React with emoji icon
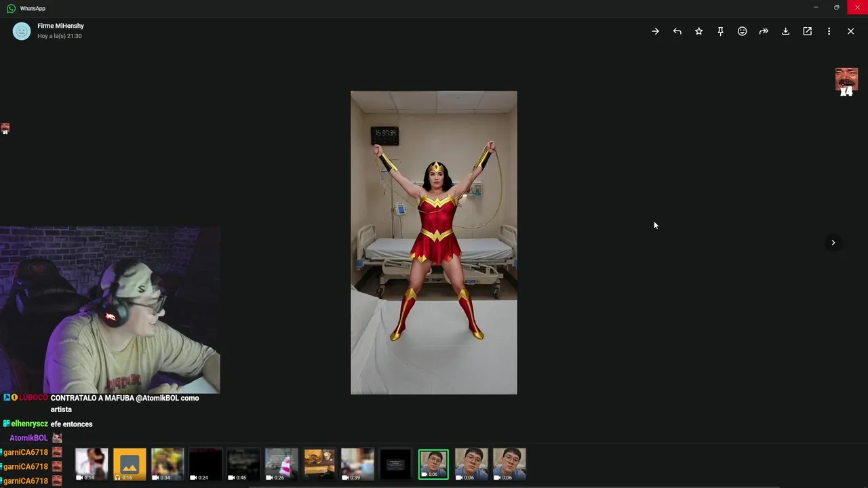The image size is (868, 488). tap(742, 31)
